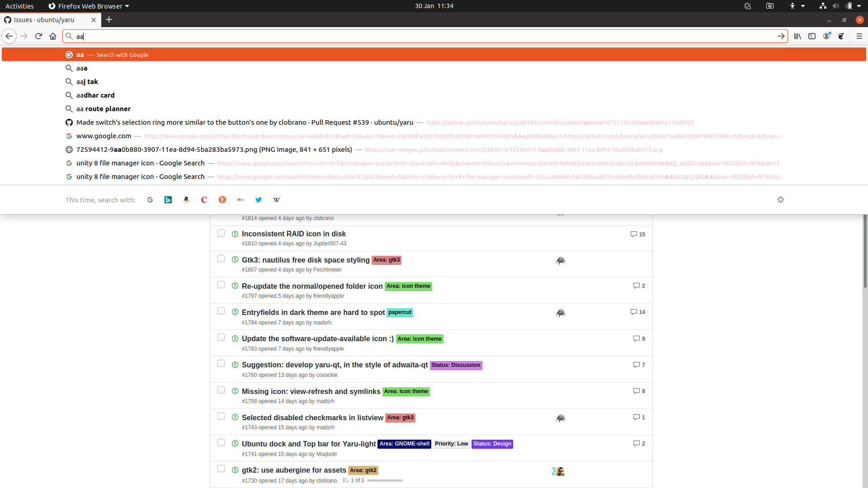Click the go arrow in the address bar
Screen dimensions: 868x488
[781, 36]
